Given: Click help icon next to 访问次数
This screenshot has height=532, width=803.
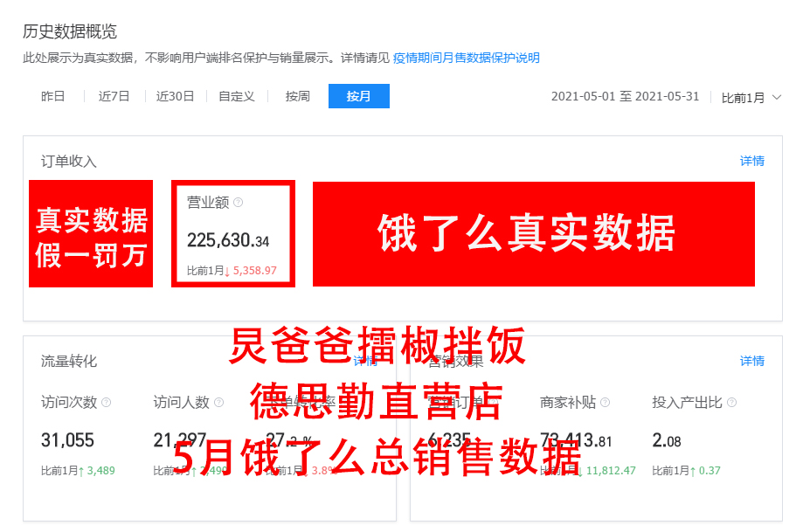Looking at the screenshot, I should (x=106, y=403).
